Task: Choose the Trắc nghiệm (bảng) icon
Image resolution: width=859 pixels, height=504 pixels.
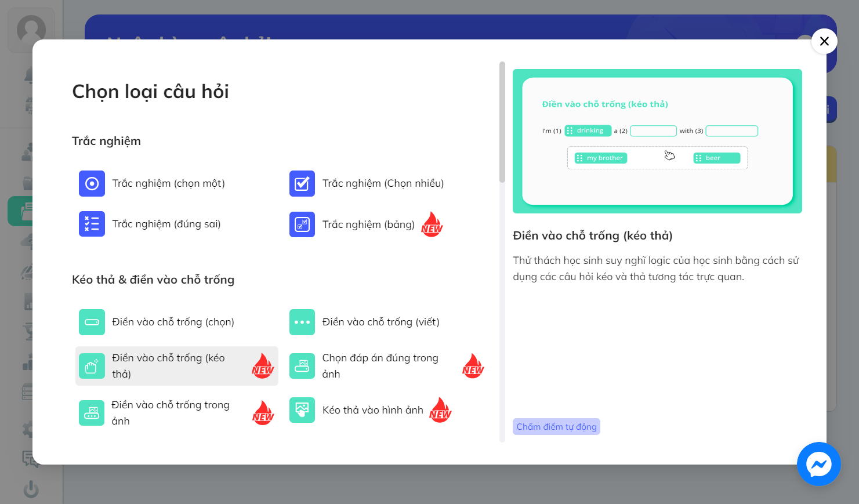Action: (302, 224)
